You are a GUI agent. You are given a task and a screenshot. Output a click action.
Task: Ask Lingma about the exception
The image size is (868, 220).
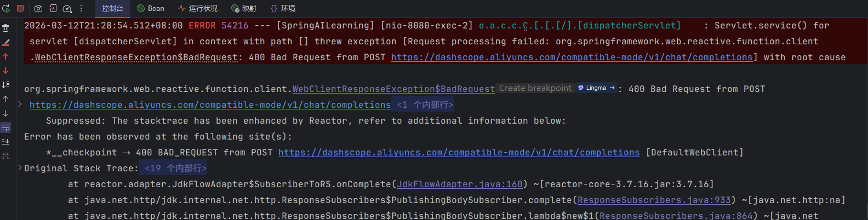coord(596,88)
